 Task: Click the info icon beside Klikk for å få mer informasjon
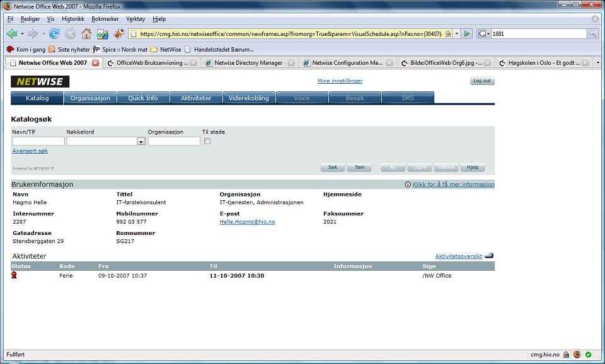[408, 185]
